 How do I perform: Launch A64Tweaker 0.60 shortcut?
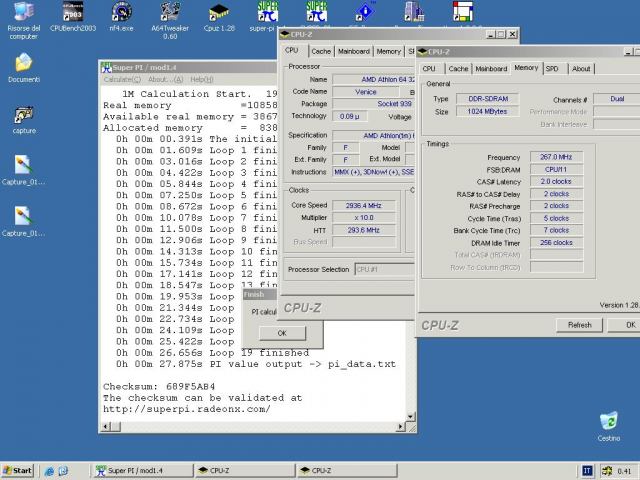[170, 20]
